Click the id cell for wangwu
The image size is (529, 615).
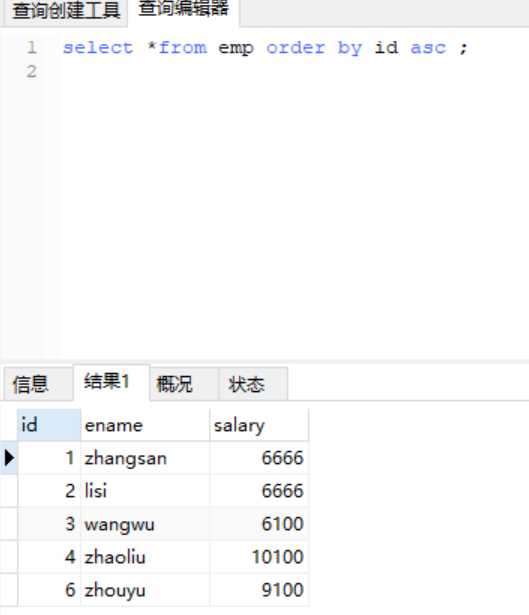[x=49, y=524]
